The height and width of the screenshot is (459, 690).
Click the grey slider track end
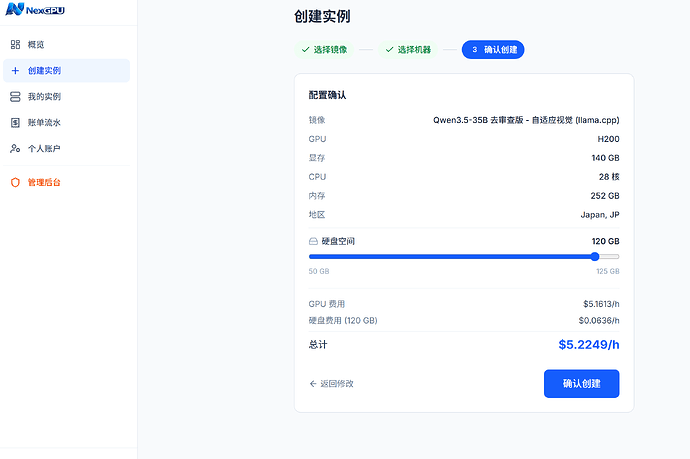point(609,257)
